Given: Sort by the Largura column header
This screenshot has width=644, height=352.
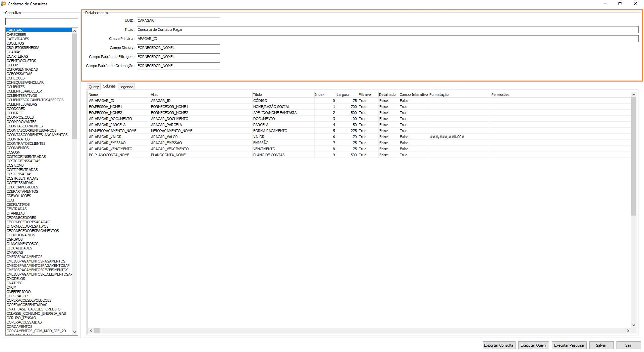Looking at the screenshot, I should (x=343, y=95).
